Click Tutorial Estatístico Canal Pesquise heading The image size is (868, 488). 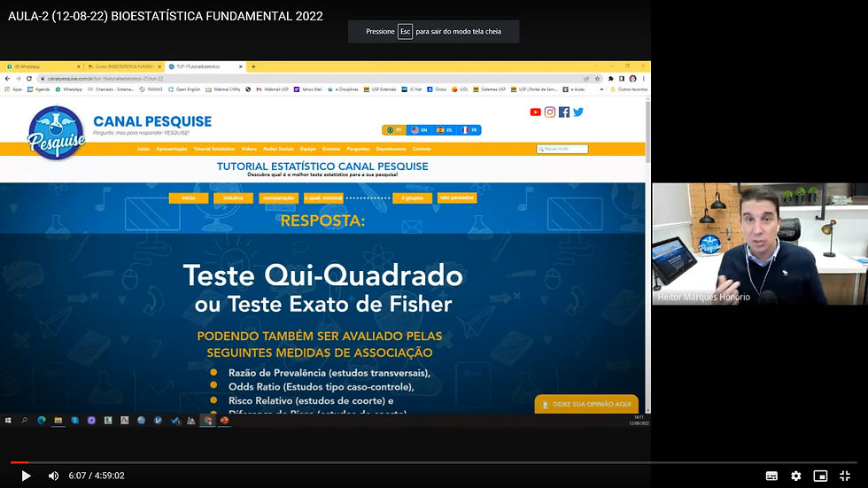[x=322, y=166]
